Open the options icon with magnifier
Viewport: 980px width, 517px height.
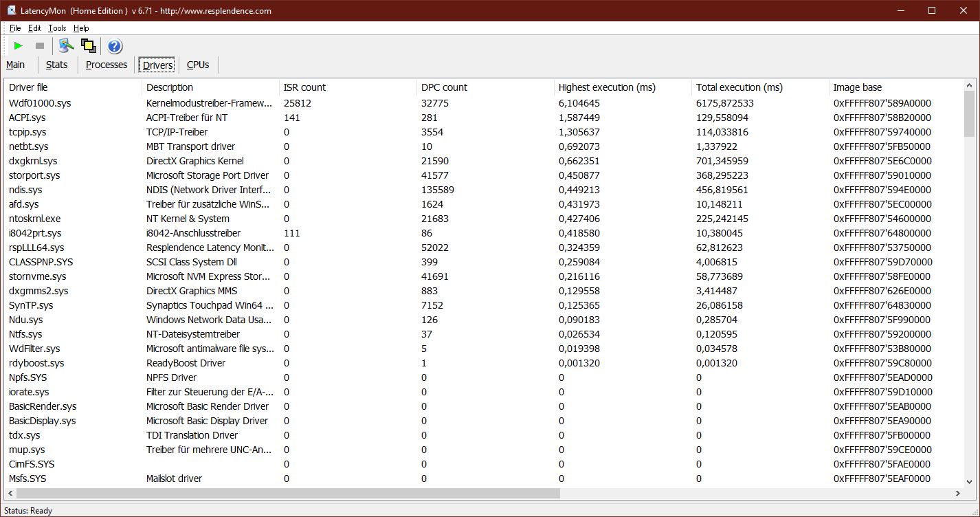click(x=66, y=45)
